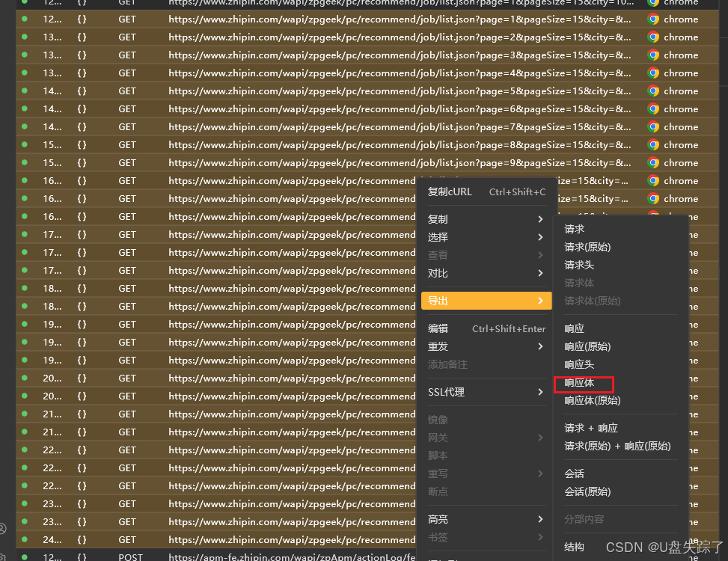
Task: Click green status dot on the page=3 row
Action: (25, 55)
